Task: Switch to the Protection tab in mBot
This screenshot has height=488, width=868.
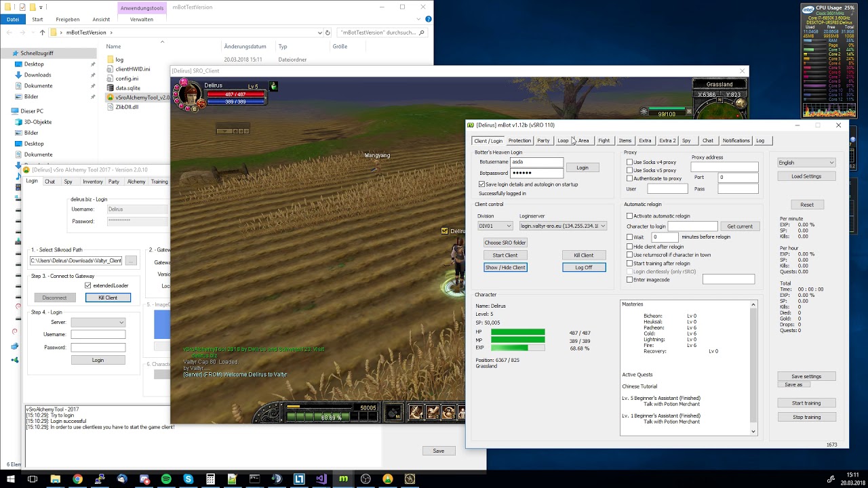Action: (x=519, y=140)
